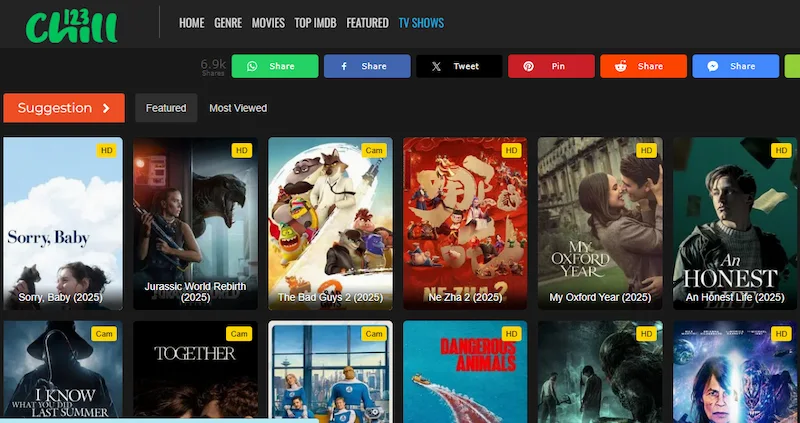
Task: Click the HD badge on Jurassic World Rebirth
Action: 242,151
